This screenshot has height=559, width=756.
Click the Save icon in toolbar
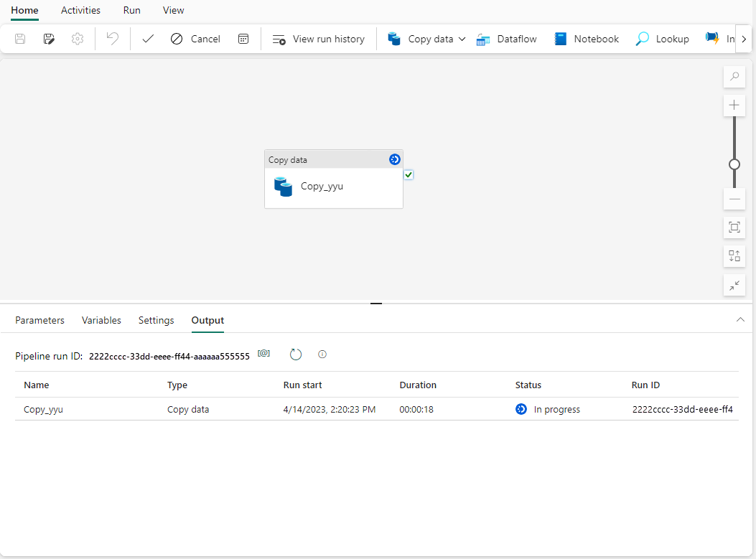tap(20, 39)
